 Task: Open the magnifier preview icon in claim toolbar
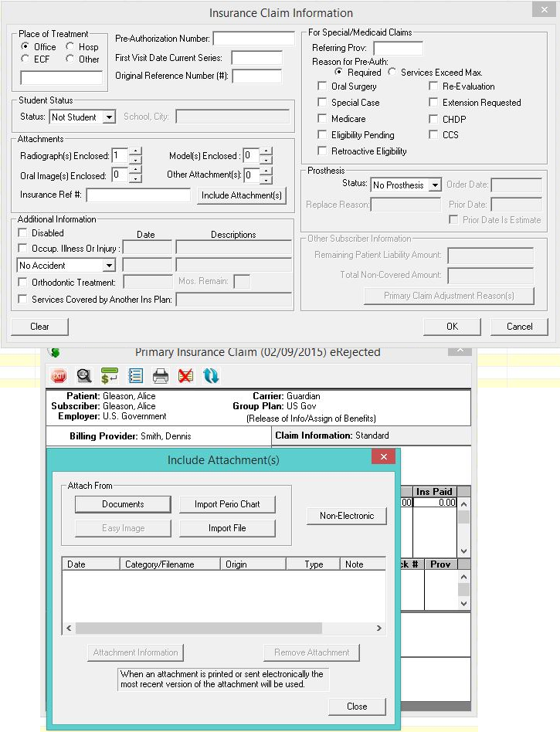pyautogui.click(x=84, y=376)
